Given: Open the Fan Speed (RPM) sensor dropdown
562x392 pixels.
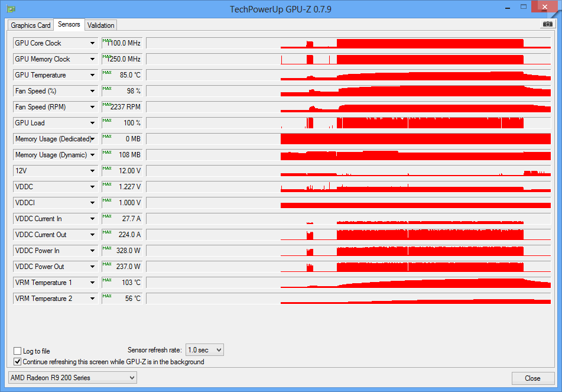Looking at the screenshot, I should tap(55, 107).
